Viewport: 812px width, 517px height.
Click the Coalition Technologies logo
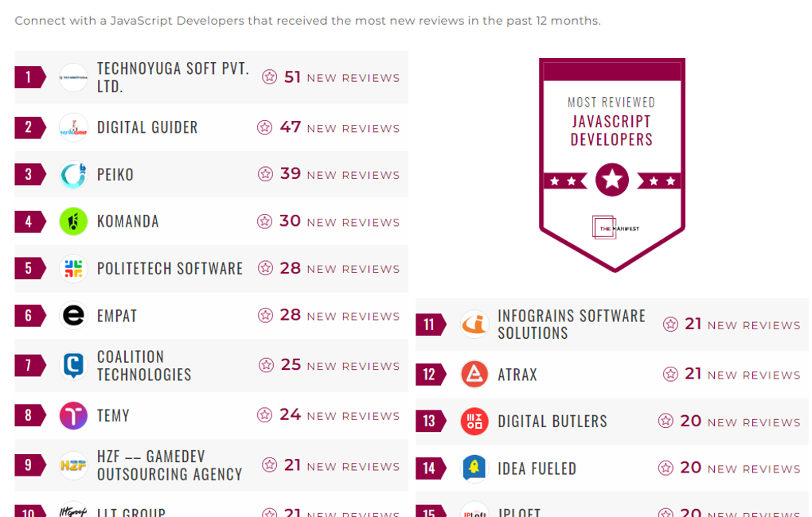click(x=73, y=366)
